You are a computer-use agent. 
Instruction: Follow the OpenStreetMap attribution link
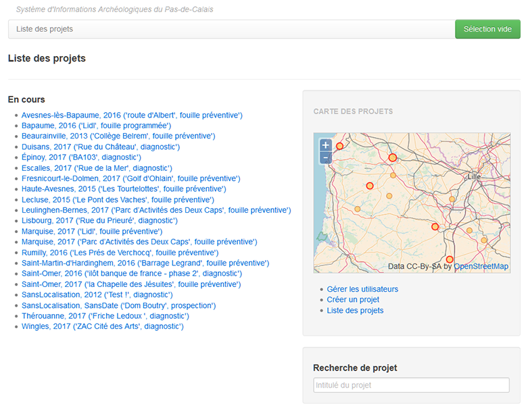pos(481,267)
